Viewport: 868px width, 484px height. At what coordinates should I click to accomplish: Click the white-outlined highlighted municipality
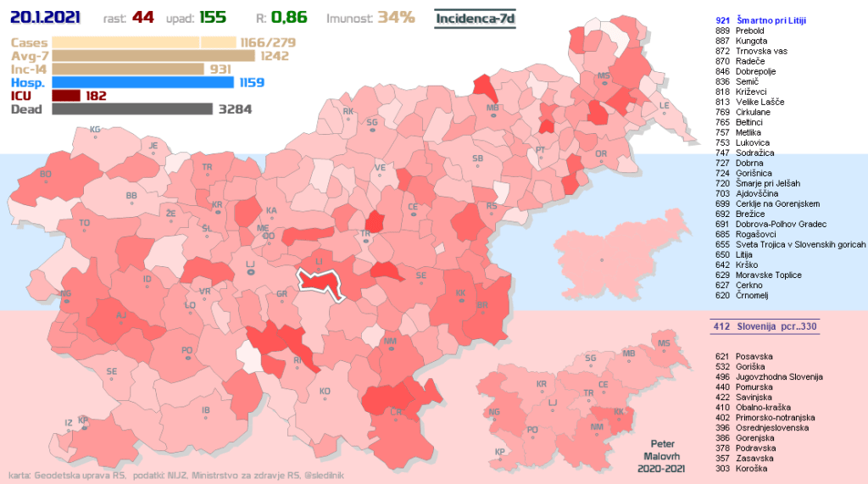tap(322, 283)
